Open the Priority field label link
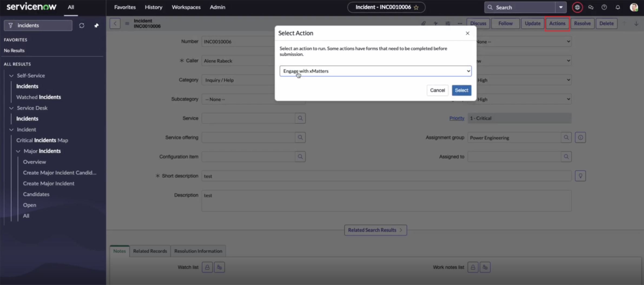The image size is (644, 285). tap(457, 118)
